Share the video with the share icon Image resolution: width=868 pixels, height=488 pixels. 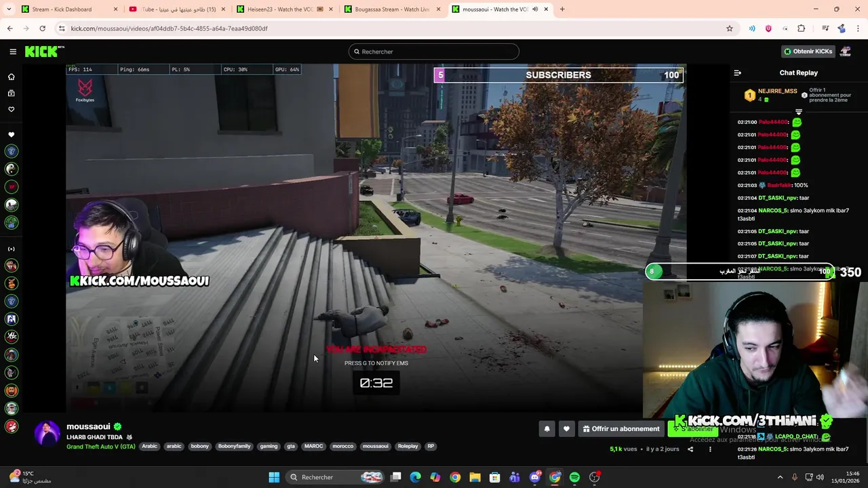point(690,449)
